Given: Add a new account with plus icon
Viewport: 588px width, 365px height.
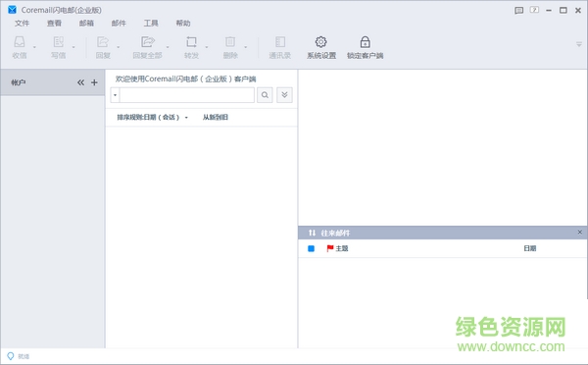Looking at the screenshot, I should (94, 82).
